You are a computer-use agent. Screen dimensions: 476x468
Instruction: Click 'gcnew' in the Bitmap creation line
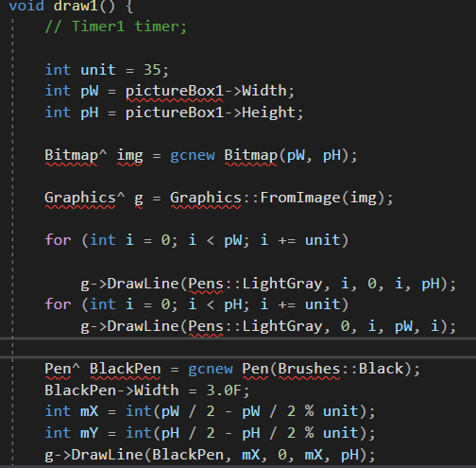click(193, 155)
